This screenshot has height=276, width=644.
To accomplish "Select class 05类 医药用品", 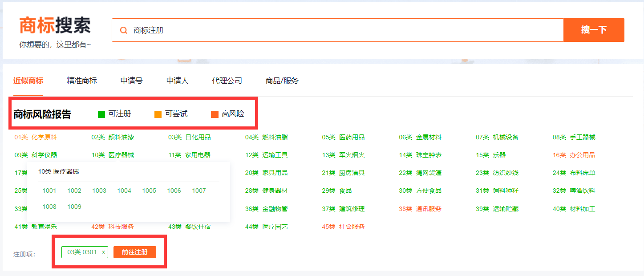I will click(343, 137).
